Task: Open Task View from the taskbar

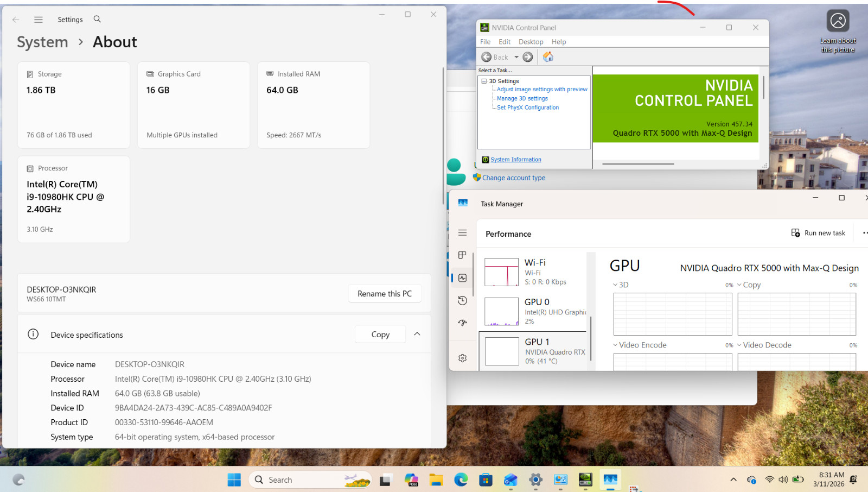Action: (x=386, y=480)
